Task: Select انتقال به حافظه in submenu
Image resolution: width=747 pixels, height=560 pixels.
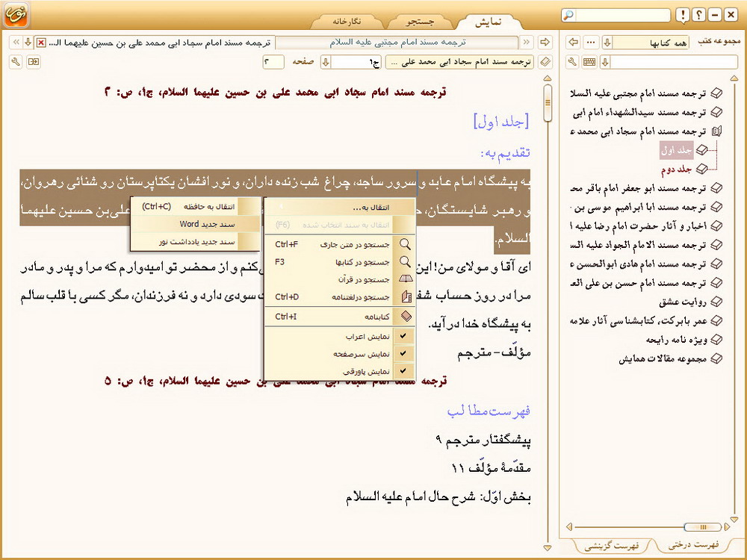Action: [x=195, y=206]
